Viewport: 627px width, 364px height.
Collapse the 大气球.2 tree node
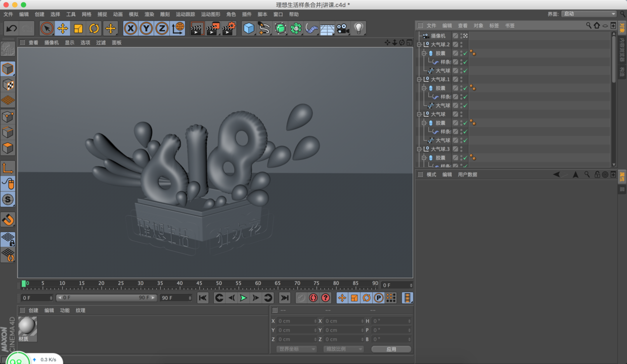coord(419,44)
